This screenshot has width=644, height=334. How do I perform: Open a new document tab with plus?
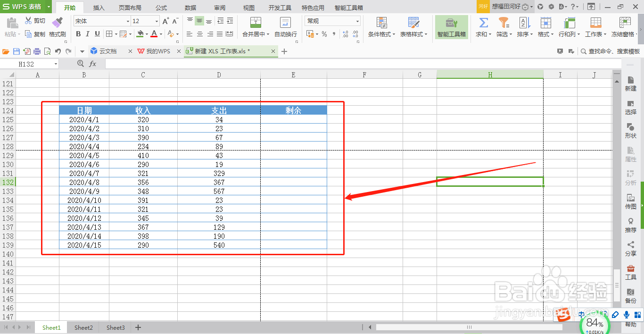point(284,51)
